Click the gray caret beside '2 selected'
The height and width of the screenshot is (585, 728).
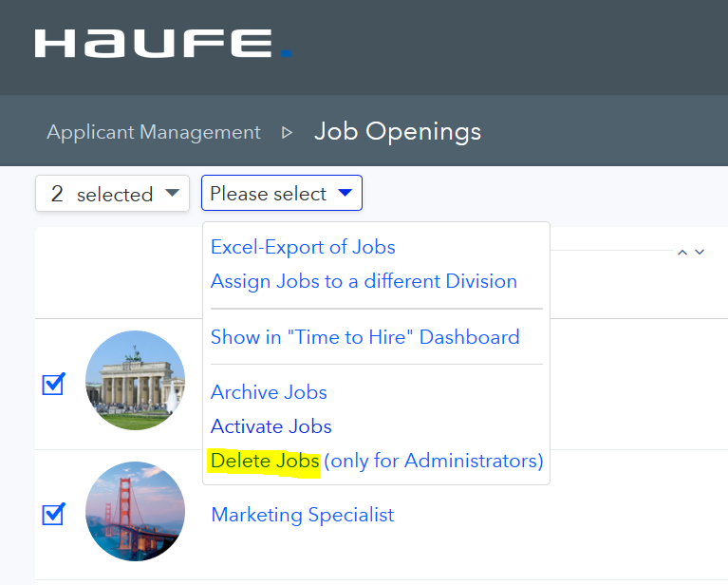(x=172, y=193)
